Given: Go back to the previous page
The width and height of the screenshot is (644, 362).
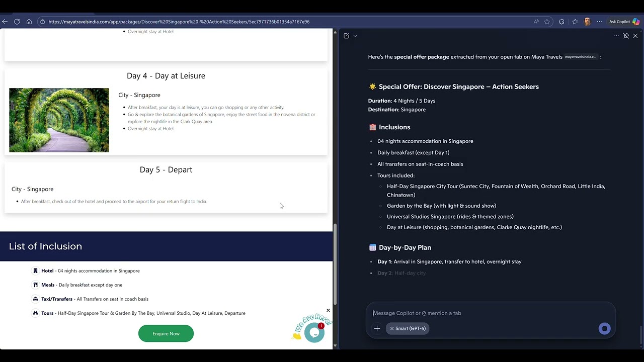Looking at the screenshot, I should tap(5, 22).
